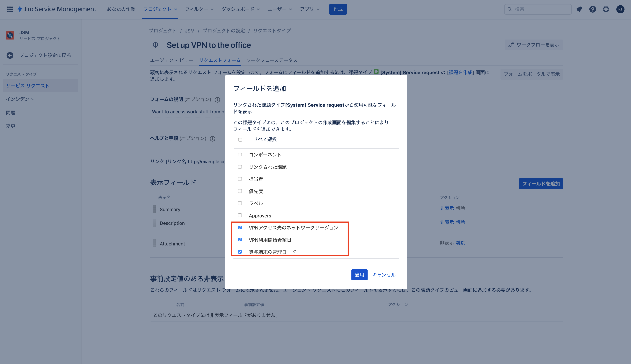Check the 担当者 checkbox
This screenshot has height=364, width=631.
(x=240, y=179)
